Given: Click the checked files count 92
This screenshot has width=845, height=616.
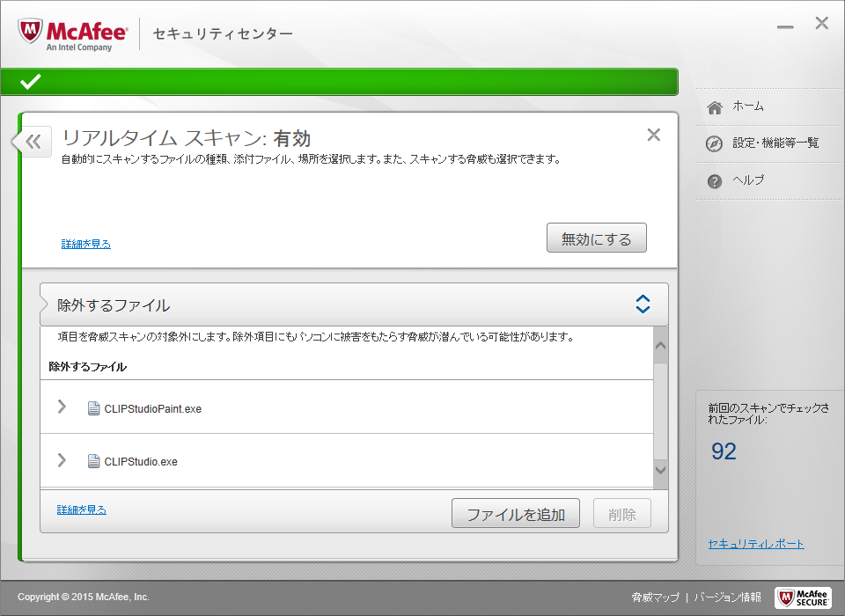Looking at the screenshot, I should tap(724, 451).
